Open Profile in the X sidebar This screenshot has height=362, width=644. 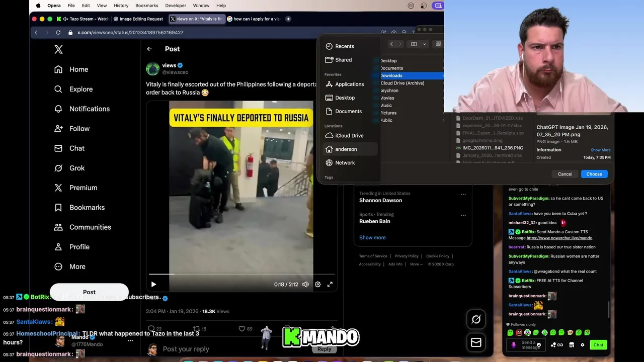point(72,247)
